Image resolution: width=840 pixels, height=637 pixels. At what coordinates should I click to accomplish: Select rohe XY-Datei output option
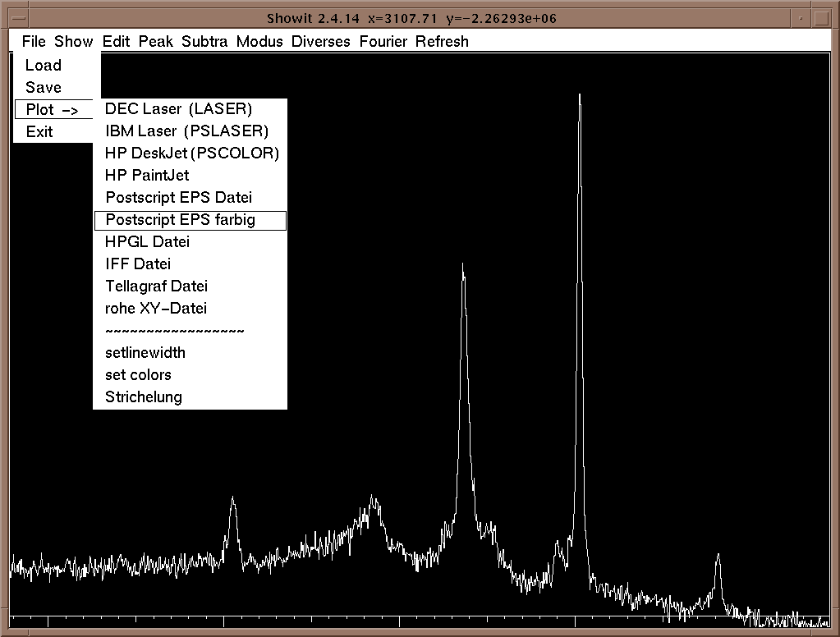pyautogui.click(x=156, y=309)
